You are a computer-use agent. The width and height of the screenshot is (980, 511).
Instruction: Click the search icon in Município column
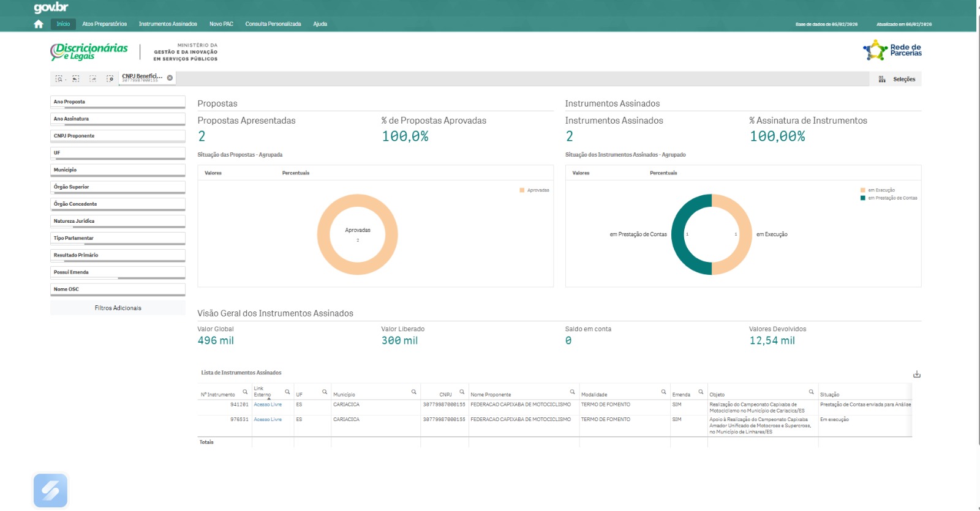click(x=413, y=392)
